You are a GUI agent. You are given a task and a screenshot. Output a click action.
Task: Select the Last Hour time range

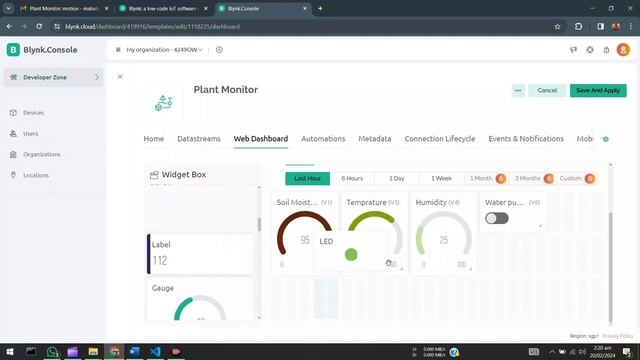tap(307, 178)
